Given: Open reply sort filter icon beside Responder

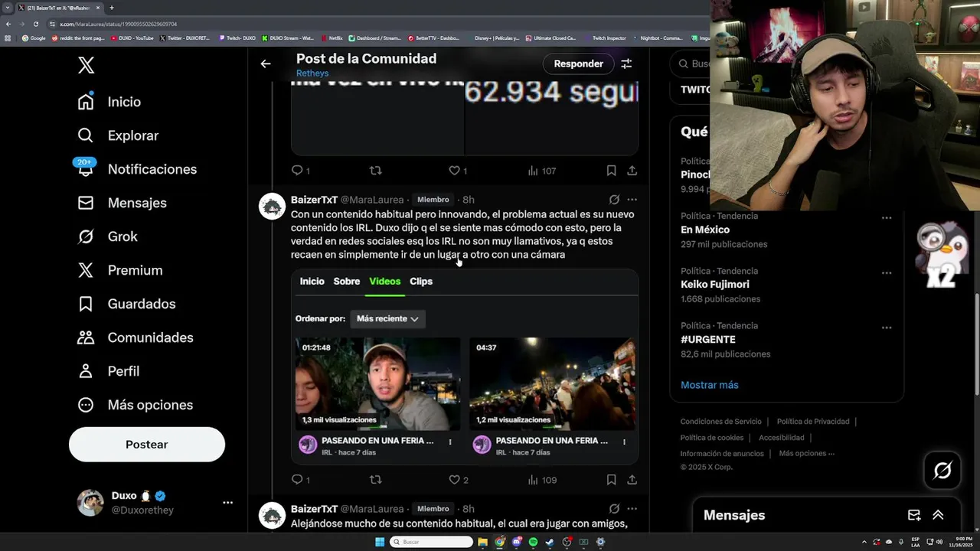Looking at the screenshot, I should pyautogui.click(x=626, y=64).
